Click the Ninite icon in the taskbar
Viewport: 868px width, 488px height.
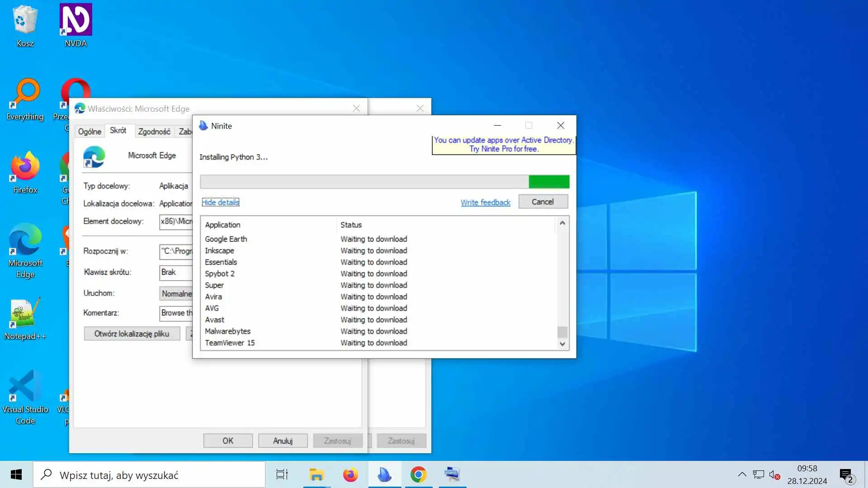click(384, 474)
